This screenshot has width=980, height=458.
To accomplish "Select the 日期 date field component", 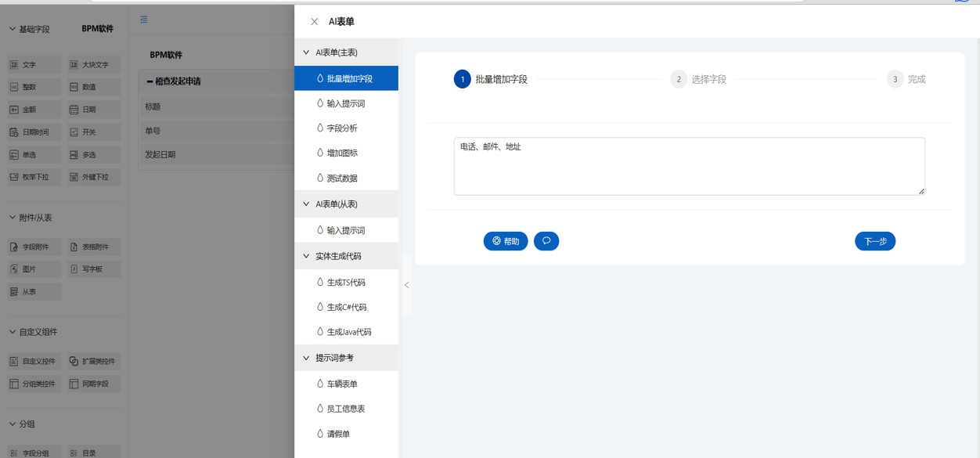I will click(93, 110).
